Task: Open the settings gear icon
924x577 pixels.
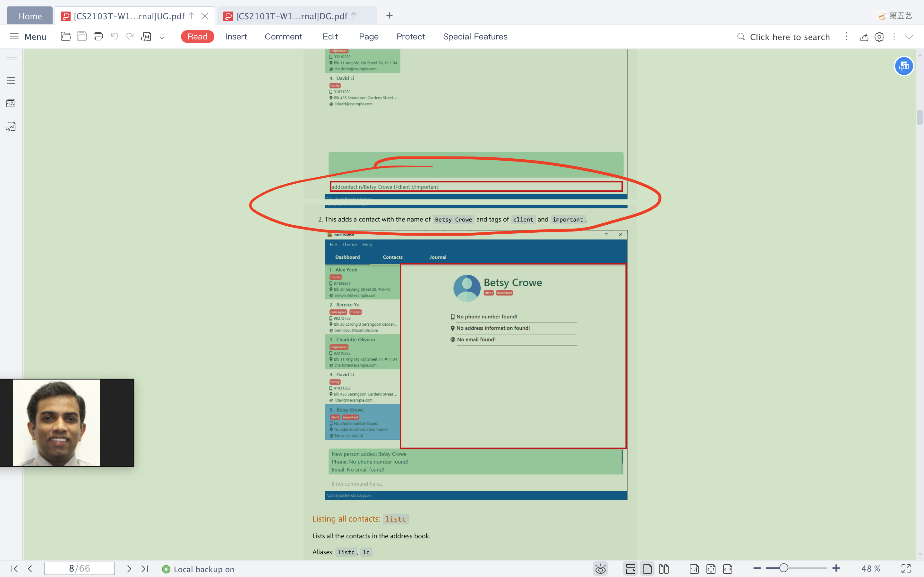Action: coord(879,37)
